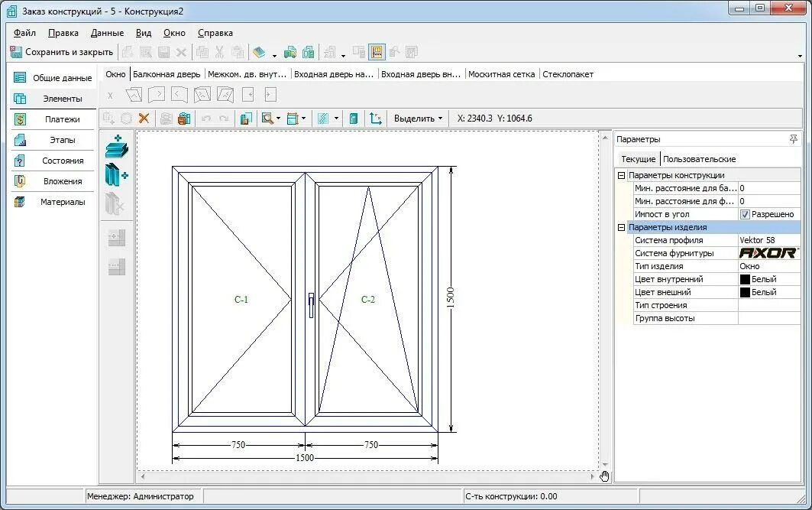This screenshot has height=510, width=812.
Task: Click the Материалы sidebar icon
Action: pyautogui.click(x=19, y=202)
